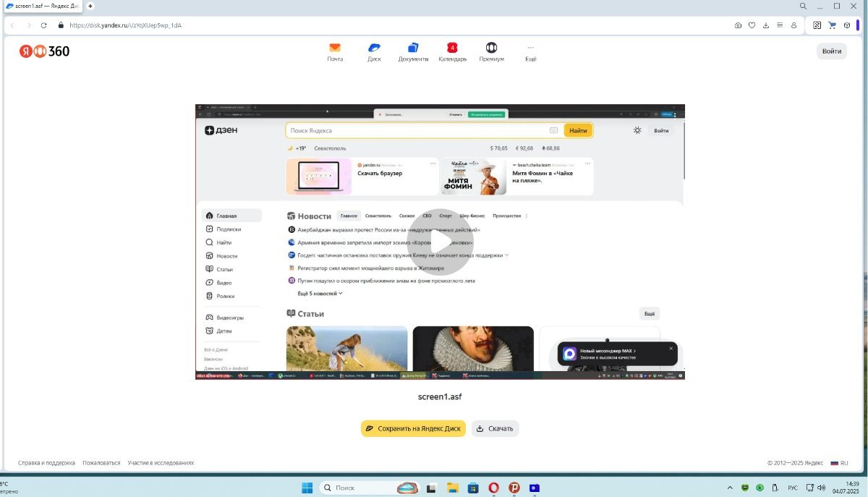This screenshot has height=497, width=868.
Task: Open the weather widget in taskbar corner
Action: coord(9,488)
